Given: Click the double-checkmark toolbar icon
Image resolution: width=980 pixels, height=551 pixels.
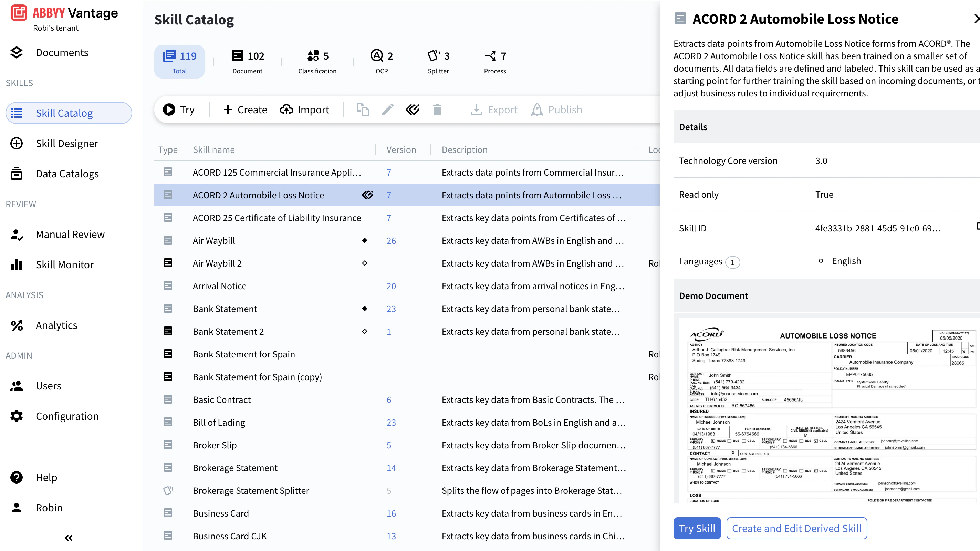Looking at the screenshot, I should pyautogui.click(x=413, y=110).
